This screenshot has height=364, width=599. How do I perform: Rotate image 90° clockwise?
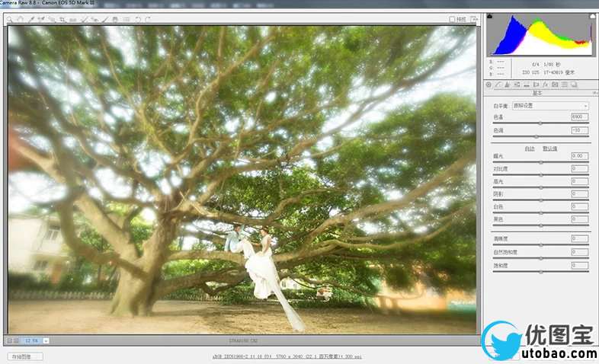click(x=148, y=19)
